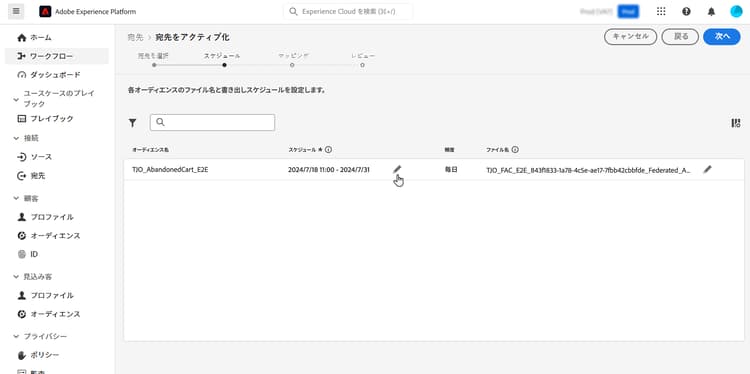
Task: Click the 2024/7/18 11:00 schedule cell
Action: coord(329,169)
